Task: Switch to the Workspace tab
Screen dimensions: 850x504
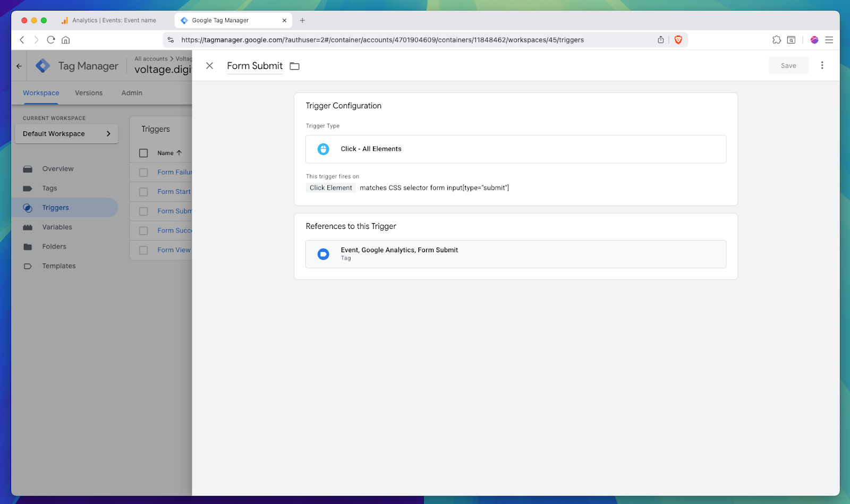Action: click(41, 93)
